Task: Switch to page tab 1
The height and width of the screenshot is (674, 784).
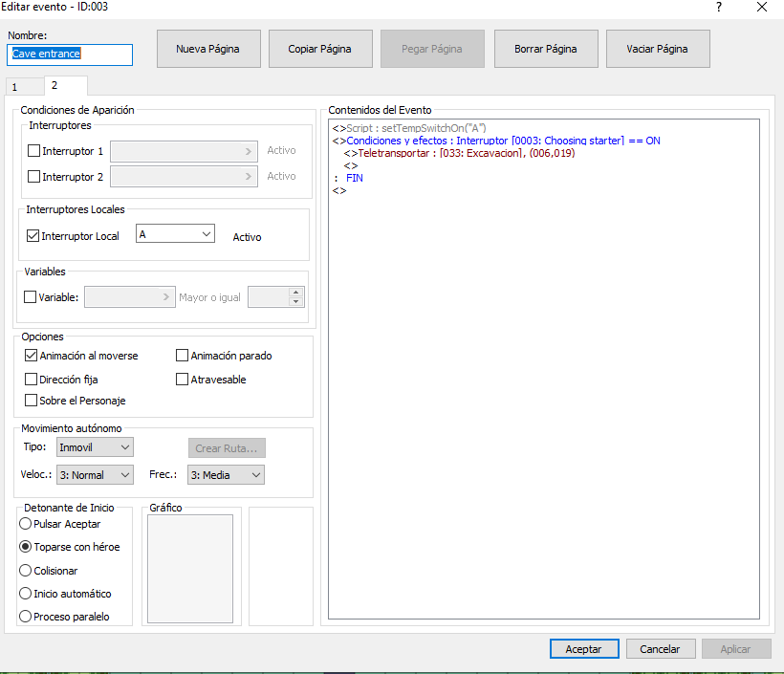Action: (x=15, y=87)
